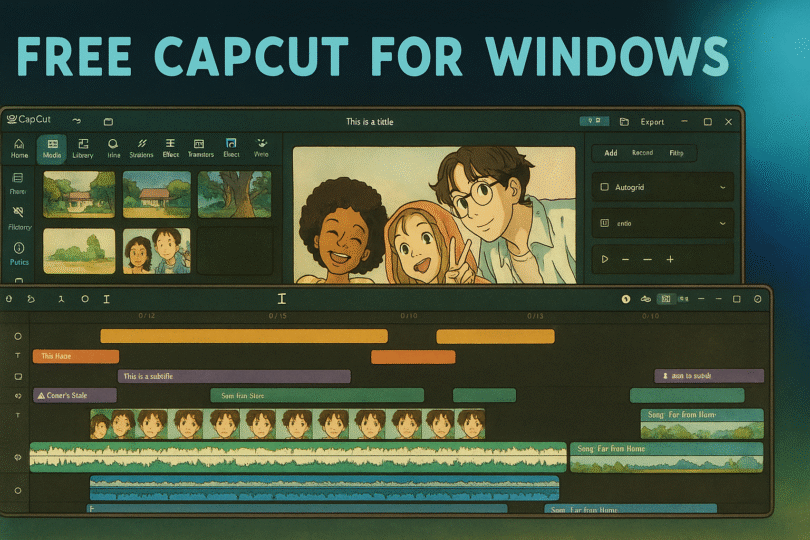The height and width of the screenshot is (540, 810).
Task: Select the Media tab in toolbar
Action: tap(52, 148)
